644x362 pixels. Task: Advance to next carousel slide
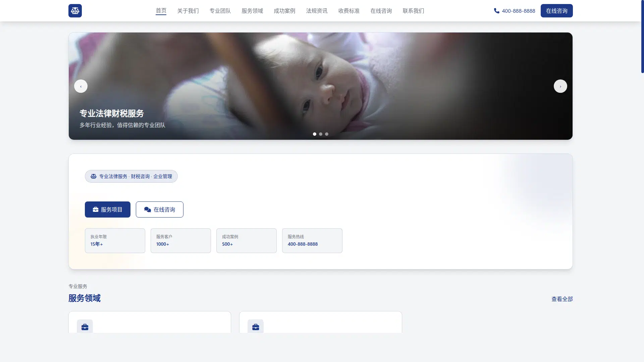[x=560, y=86]
